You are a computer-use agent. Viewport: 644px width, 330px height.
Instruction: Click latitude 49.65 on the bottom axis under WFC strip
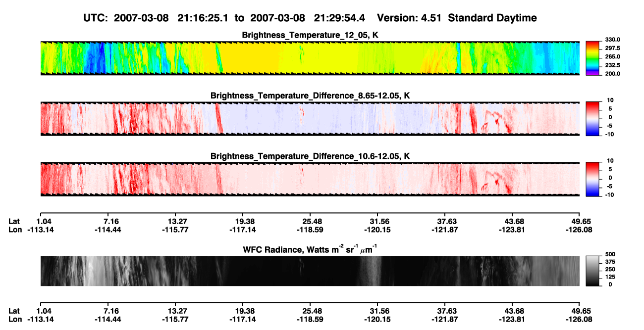click(x=579, y=311)
